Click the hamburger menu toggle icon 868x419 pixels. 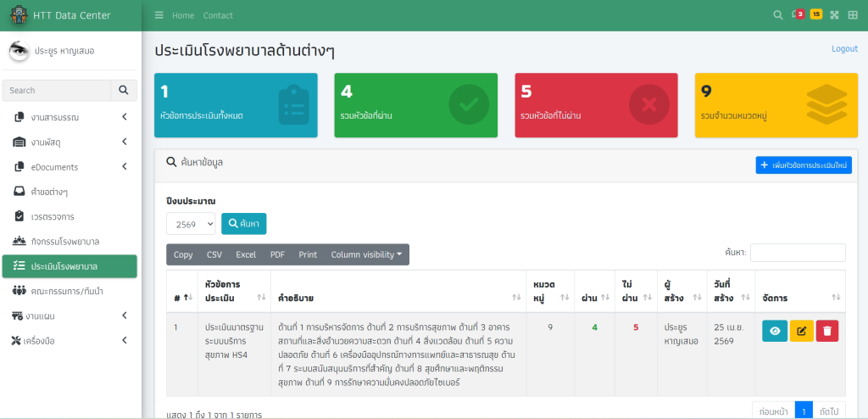click(x=159, y=15)
